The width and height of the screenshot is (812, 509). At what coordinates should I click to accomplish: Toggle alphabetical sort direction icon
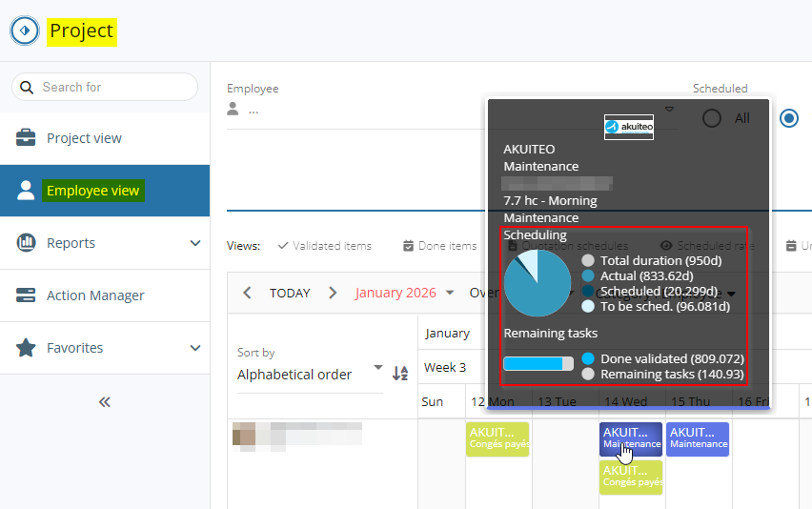[x=400, y=374]
